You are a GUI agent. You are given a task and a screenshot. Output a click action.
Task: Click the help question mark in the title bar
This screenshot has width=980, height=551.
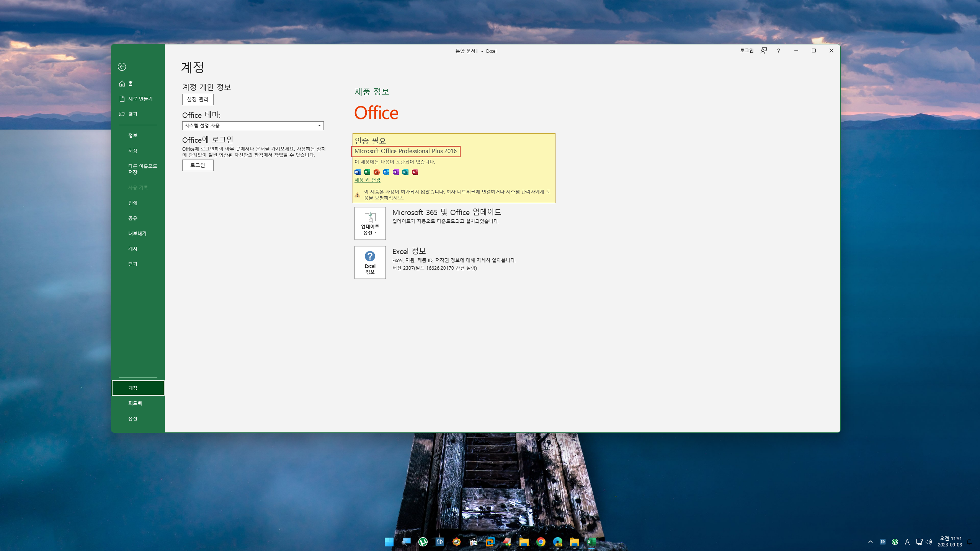(778, 51)
